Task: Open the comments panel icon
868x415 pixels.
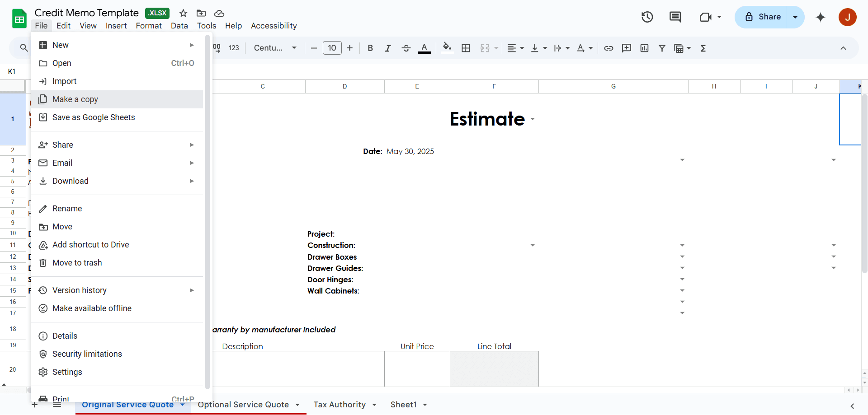Action: 675,17
